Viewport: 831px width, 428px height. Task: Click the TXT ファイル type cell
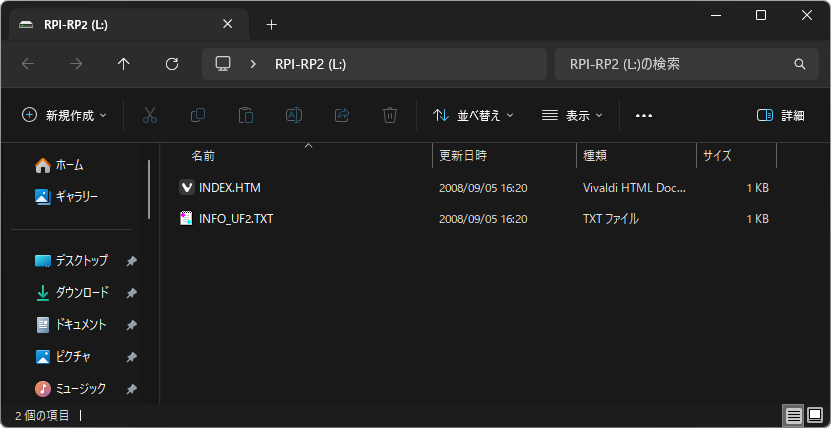coord(611,219)
